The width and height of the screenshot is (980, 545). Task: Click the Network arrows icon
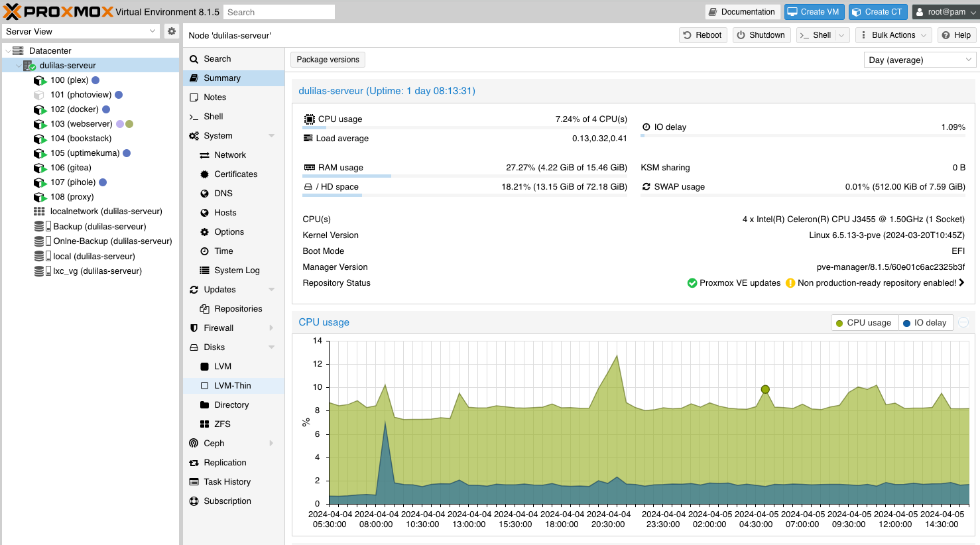[x=205, y=155]
